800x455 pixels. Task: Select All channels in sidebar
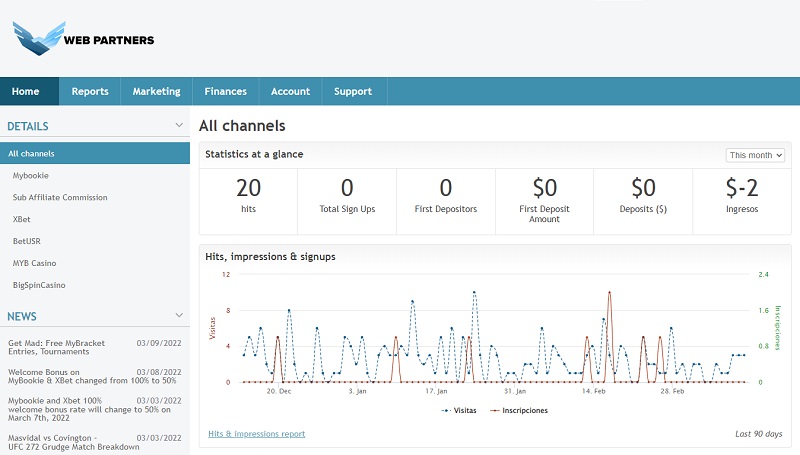click(95, 154)
